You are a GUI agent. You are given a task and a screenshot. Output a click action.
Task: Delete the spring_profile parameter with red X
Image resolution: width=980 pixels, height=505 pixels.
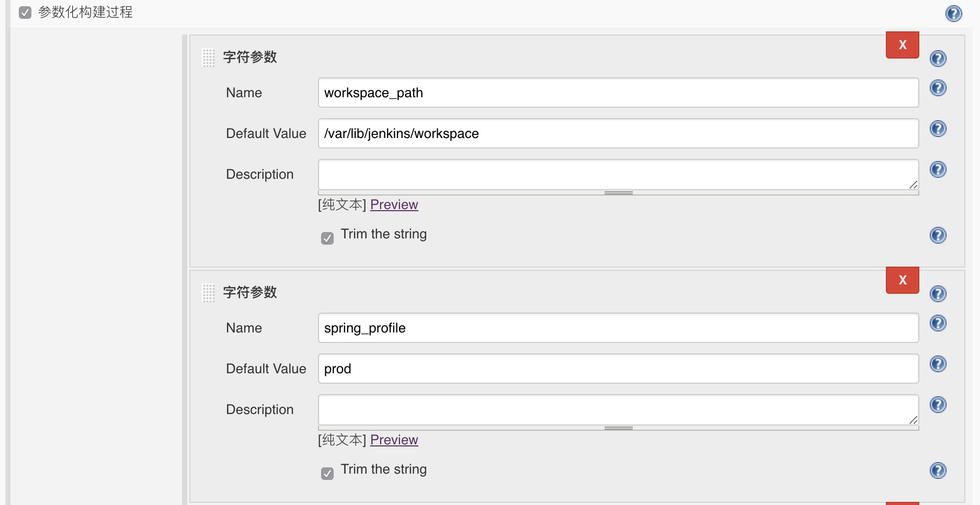coord(902,280)
